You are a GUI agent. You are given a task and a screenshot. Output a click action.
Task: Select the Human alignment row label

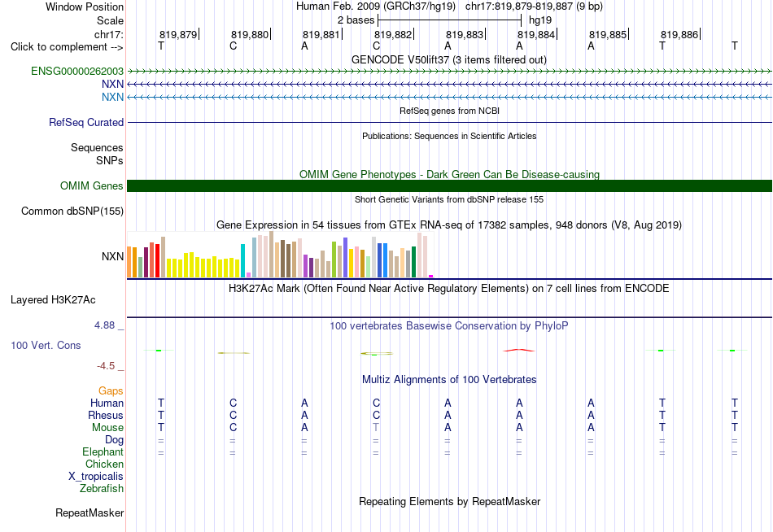[107, 403]
